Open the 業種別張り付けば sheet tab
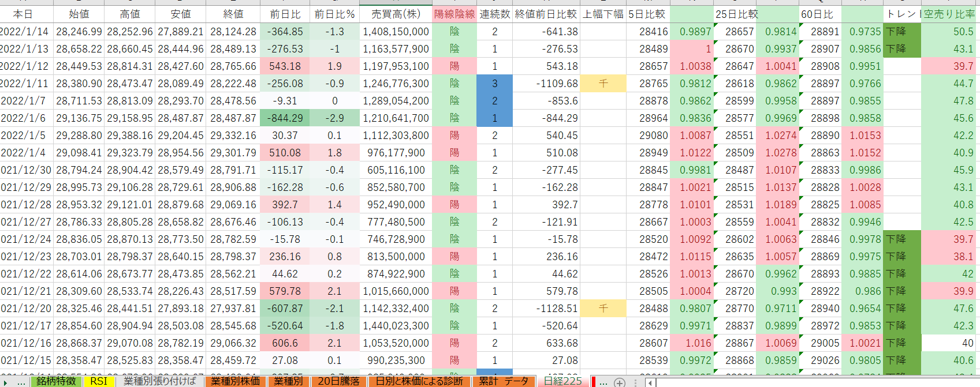 (160, 381)
